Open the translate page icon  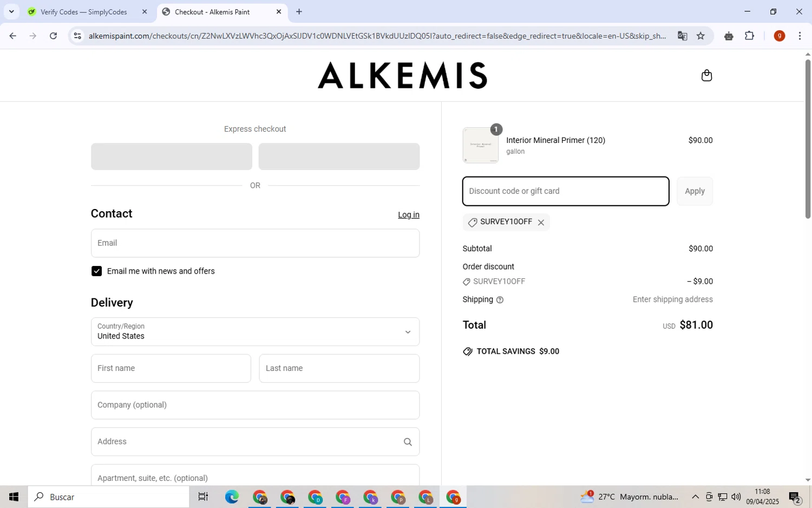tap(682, 36)
